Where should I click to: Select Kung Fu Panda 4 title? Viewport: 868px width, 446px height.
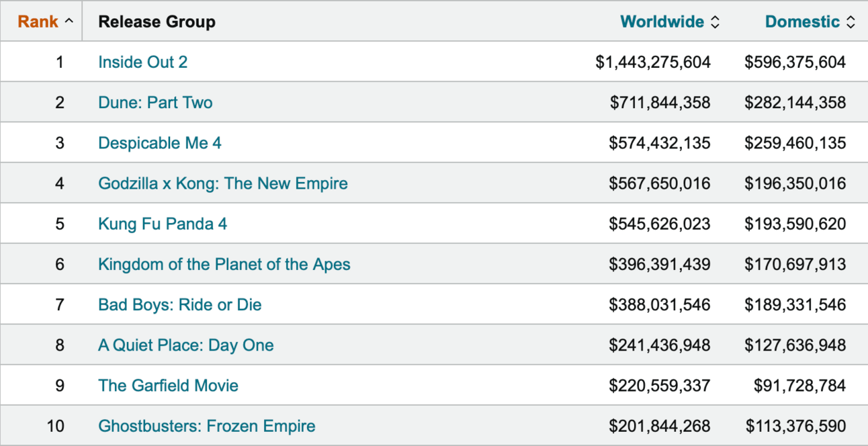pos(163,224)
